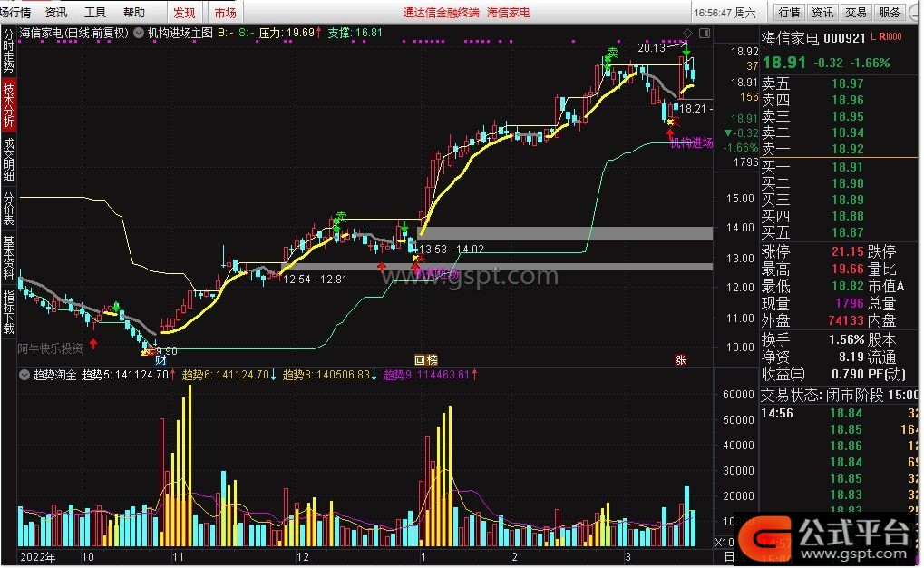Click the 2022年 date axis label
Viewport: 924px width, 569px height.
(x=38, y=557)
